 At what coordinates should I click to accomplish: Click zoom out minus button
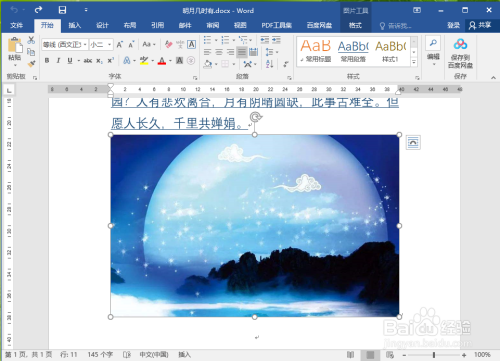[x=404, y=355]
